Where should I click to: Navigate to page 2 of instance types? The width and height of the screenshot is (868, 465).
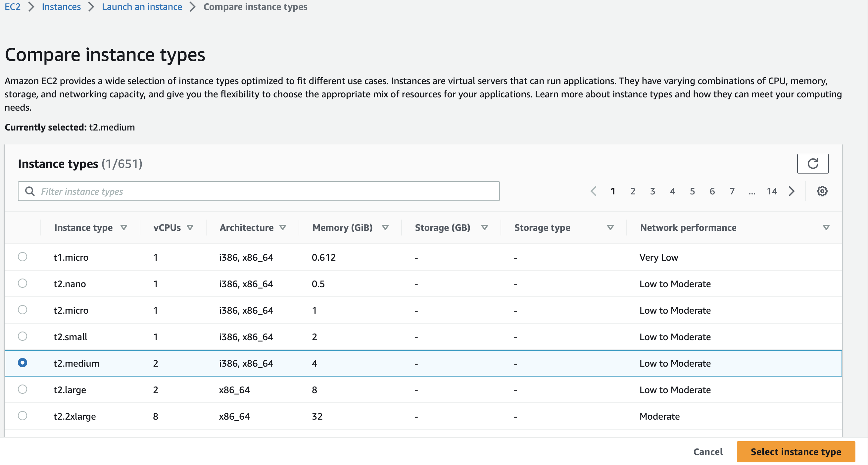tap(632, 191)
